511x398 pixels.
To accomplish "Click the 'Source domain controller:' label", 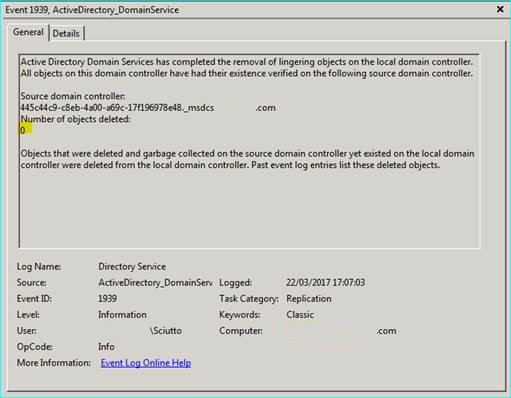I will pyautogui.click(x=73, y=96).
